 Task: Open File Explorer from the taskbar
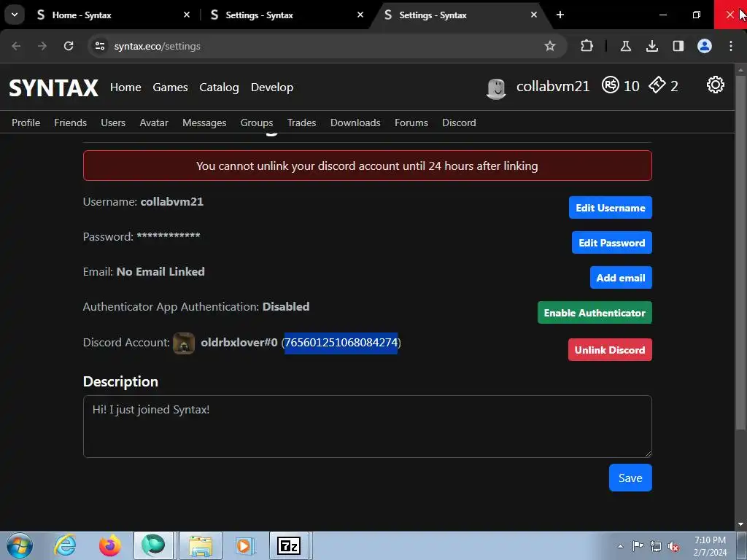click(200, 545)
